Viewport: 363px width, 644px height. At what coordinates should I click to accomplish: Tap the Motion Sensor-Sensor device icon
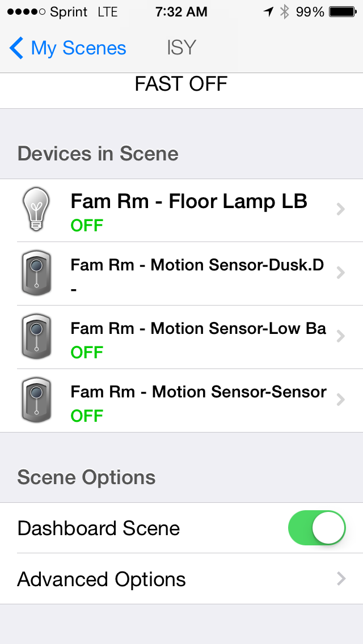[x=36, y=400]
